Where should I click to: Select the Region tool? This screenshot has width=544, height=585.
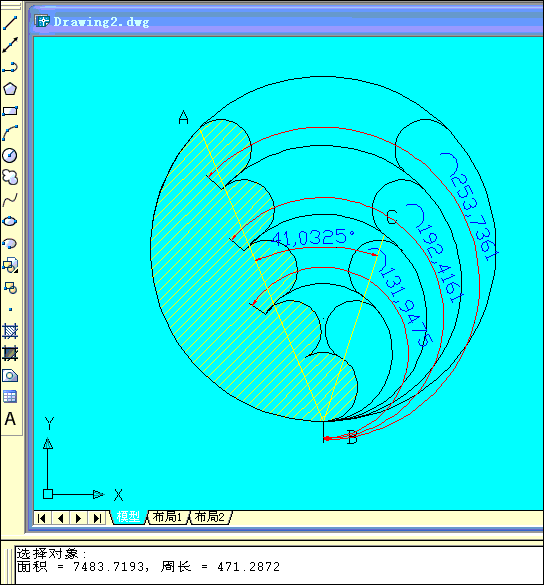(x=10, y=375)
